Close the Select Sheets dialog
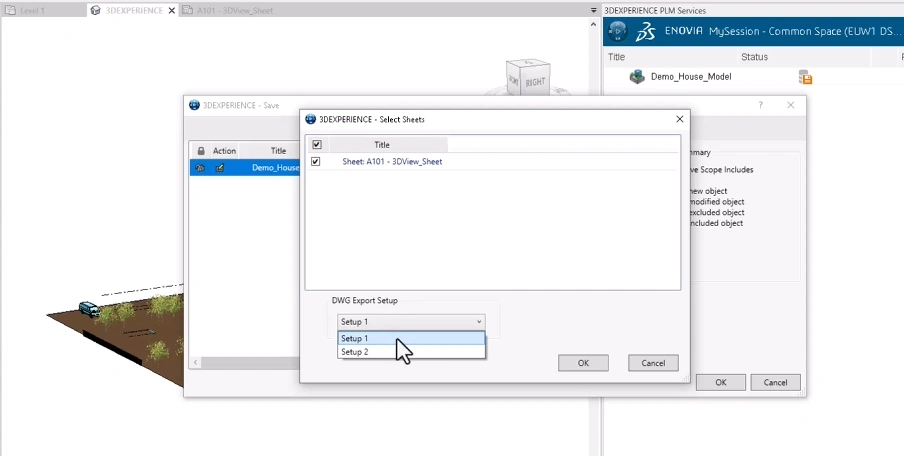 tap(680, 119)
